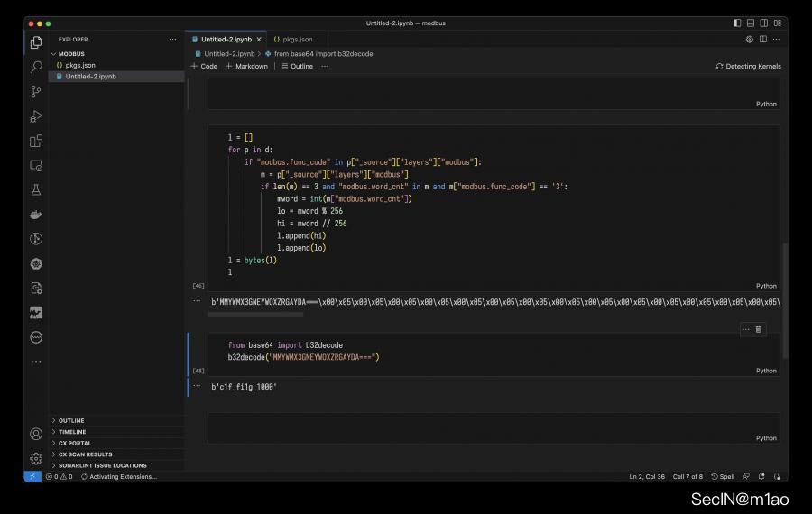Open the Source Control view

[36, 91]
